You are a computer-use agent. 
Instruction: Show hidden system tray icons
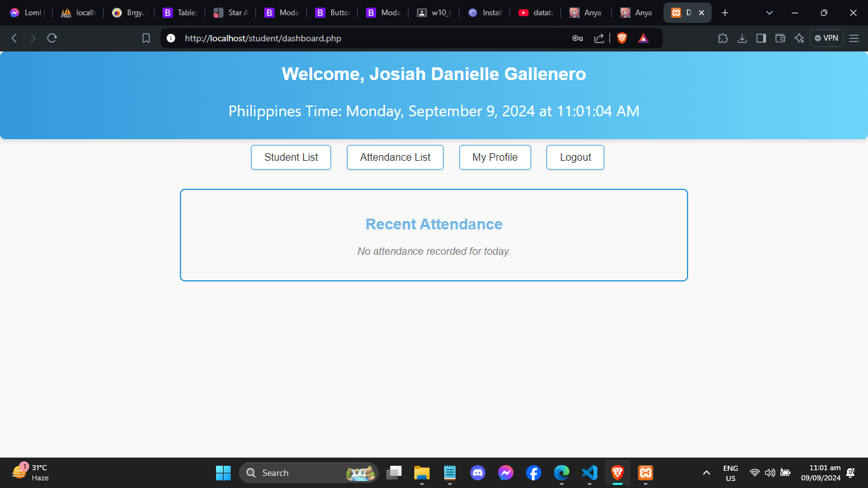pos(706,473)
